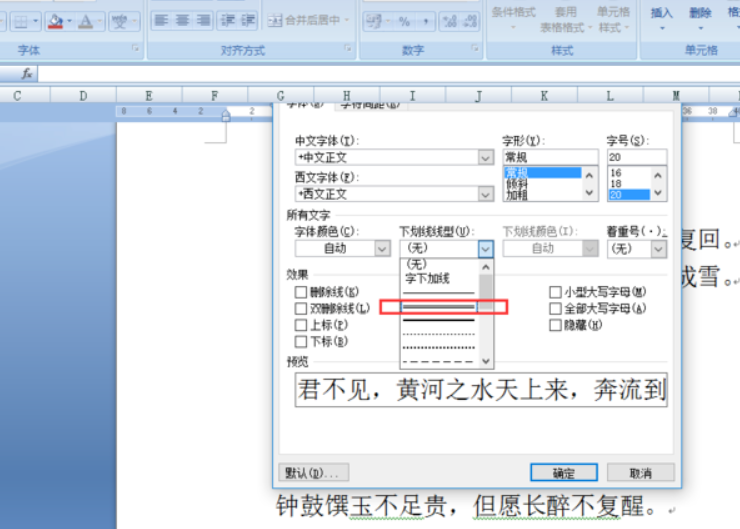The height and width of the screenshot is (529, 740).
Task: Click the underline list scrollbar thumb
Action: (x=486, y=292)
